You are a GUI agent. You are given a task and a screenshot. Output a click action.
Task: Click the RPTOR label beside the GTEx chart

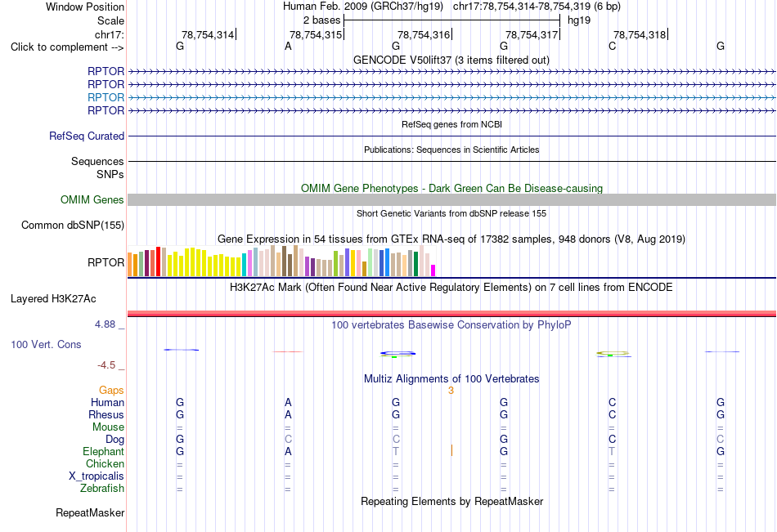coord(106,262)
